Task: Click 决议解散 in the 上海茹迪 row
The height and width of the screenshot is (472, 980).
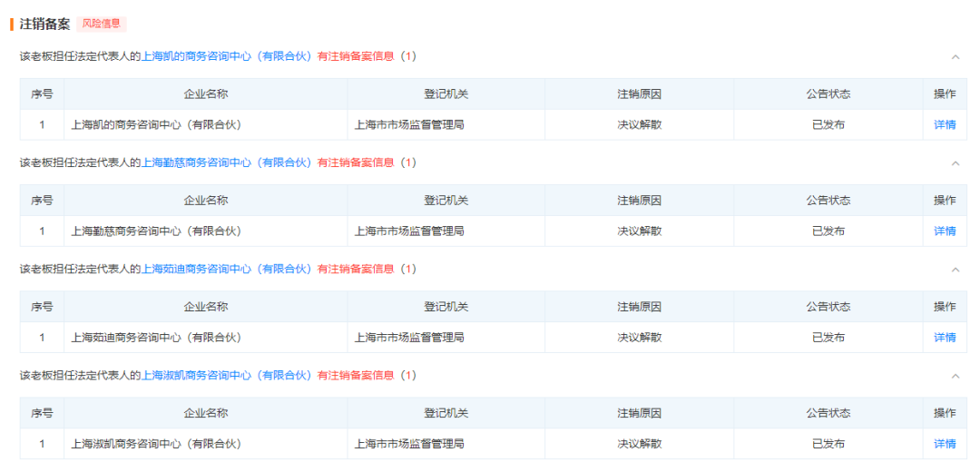Action: (x=640, y=337)
